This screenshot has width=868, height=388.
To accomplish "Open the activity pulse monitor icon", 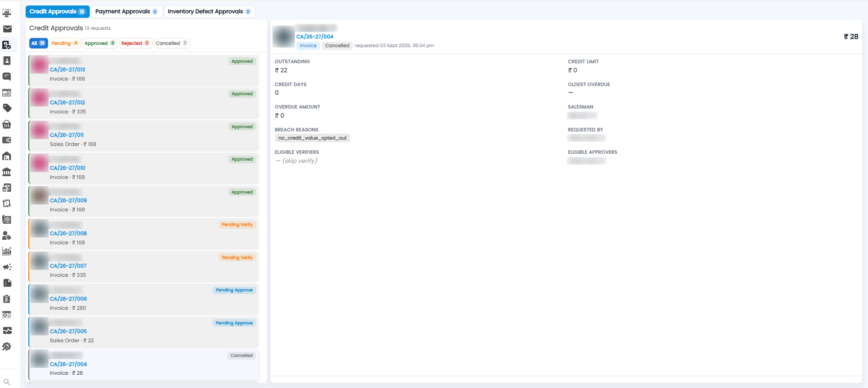I will click(x=7, y=330).
